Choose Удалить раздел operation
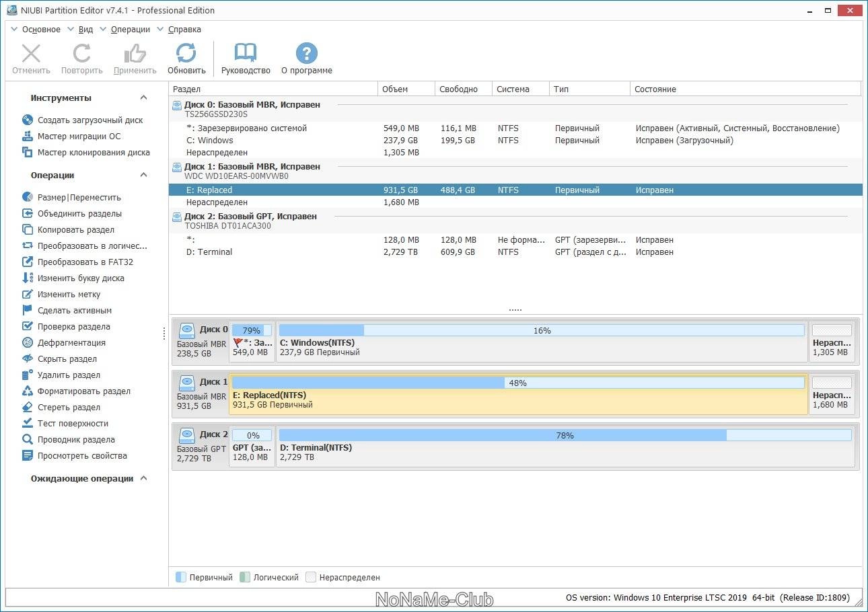 [x=61, y=375]
